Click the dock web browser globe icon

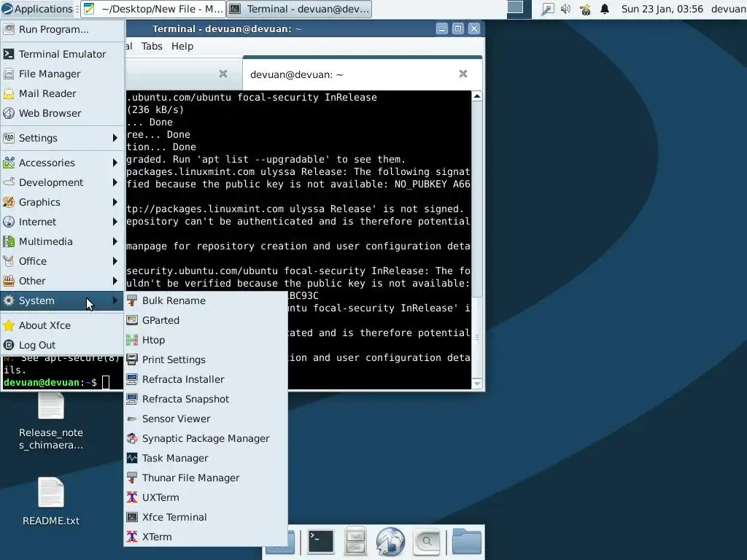pos(390,542)
